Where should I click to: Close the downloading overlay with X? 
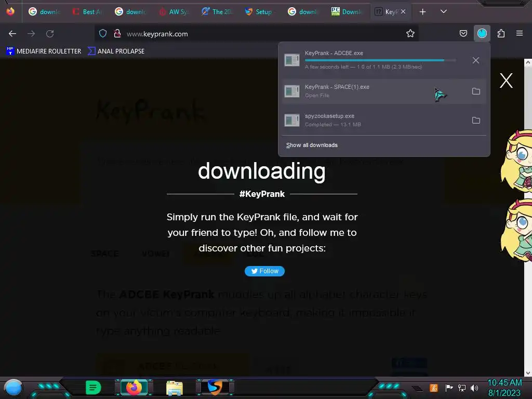(506, 81)
